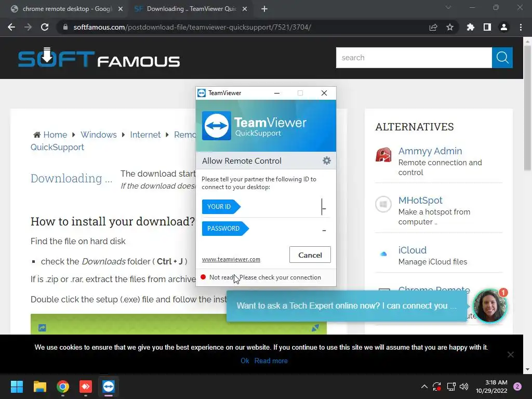The image size is (532, 399).
Task: Click the page vertical scrollbar
Action: (527, 108)
